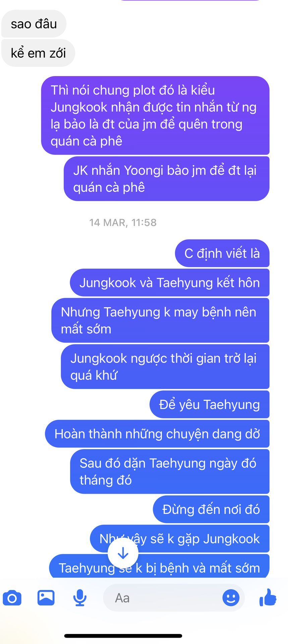Select the 'sao đâu' message bubble

point(34,24)
